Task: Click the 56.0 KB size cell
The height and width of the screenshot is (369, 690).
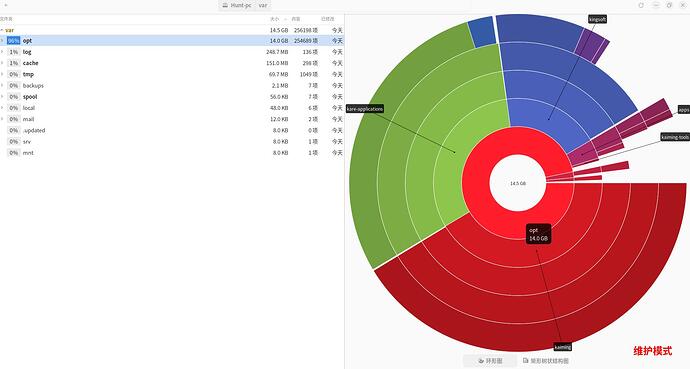Action: tap(279, 97)
